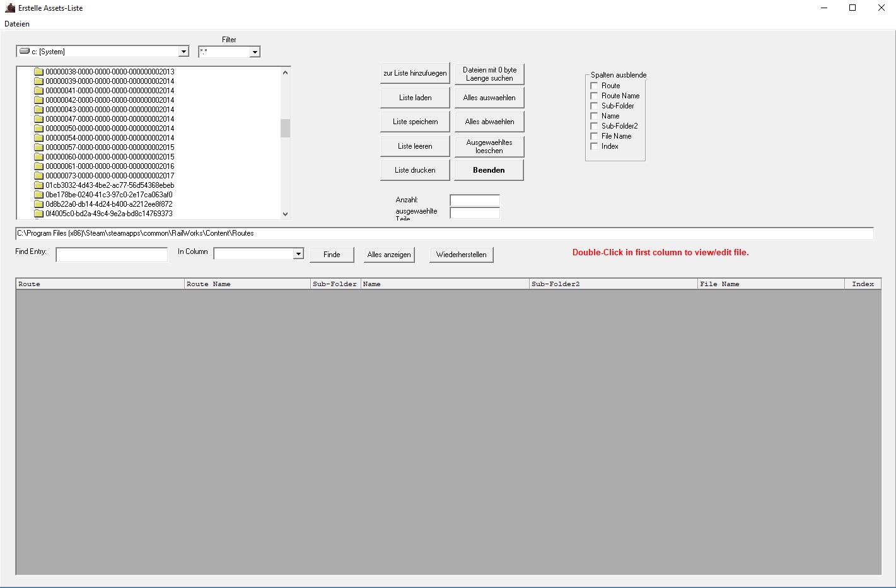Focus the Anzahl text box
This screenshot has width=896, height=588.
475,200
